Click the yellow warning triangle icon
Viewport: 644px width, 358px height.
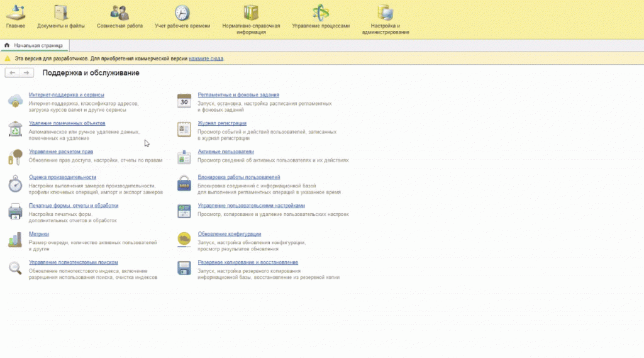(8, 59)
